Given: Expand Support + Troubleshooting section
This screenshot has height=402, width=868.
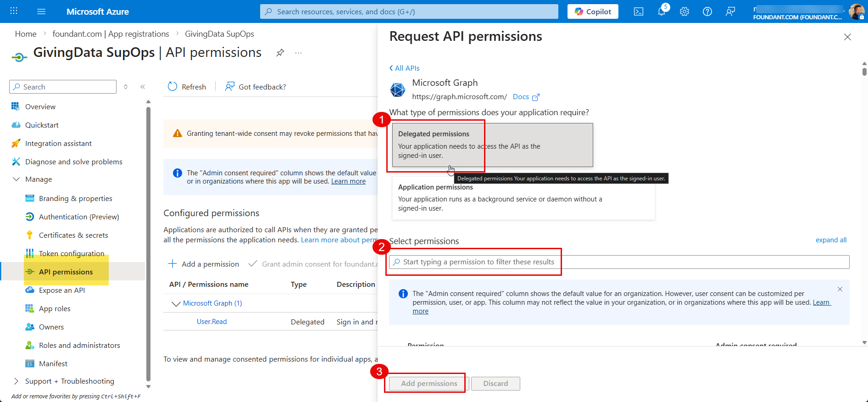Looking at the screenshot, I should (x=17, y=381).
